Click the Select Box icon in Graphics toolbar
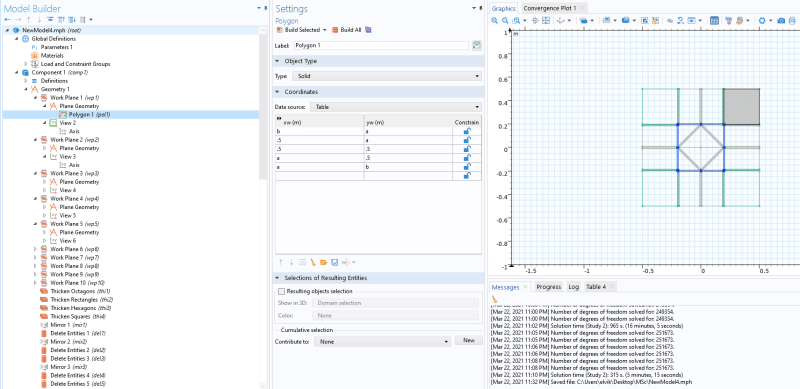 coord(644,20)
